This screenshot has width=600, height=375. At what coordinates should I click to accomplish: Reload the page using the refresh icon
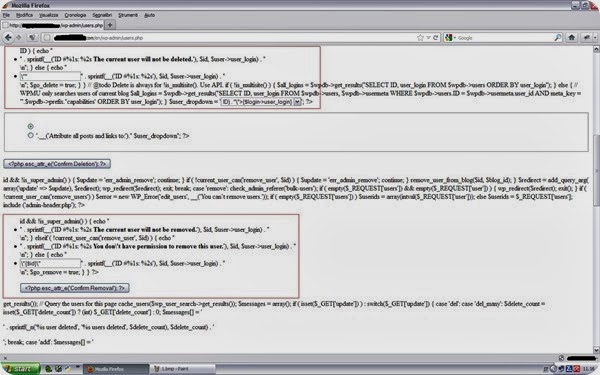pyautogui.click(x=435, y=38)
